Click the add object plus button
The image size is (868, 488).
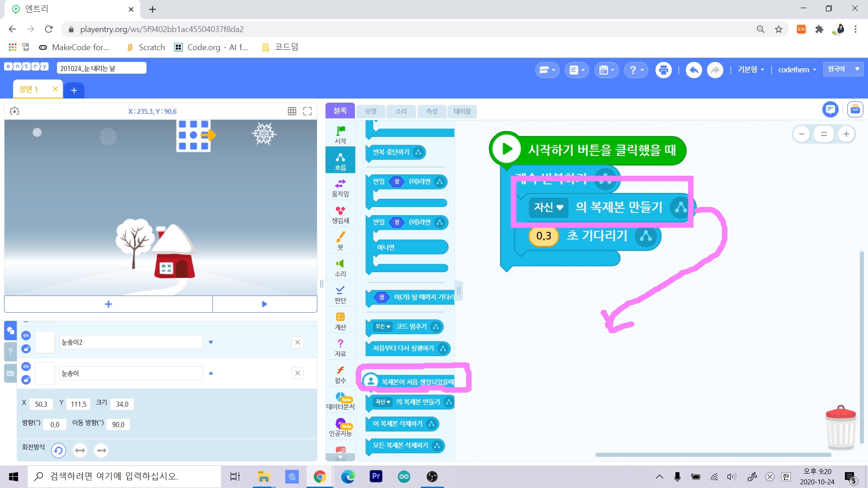pyautogui.click(x=108, y=304)
